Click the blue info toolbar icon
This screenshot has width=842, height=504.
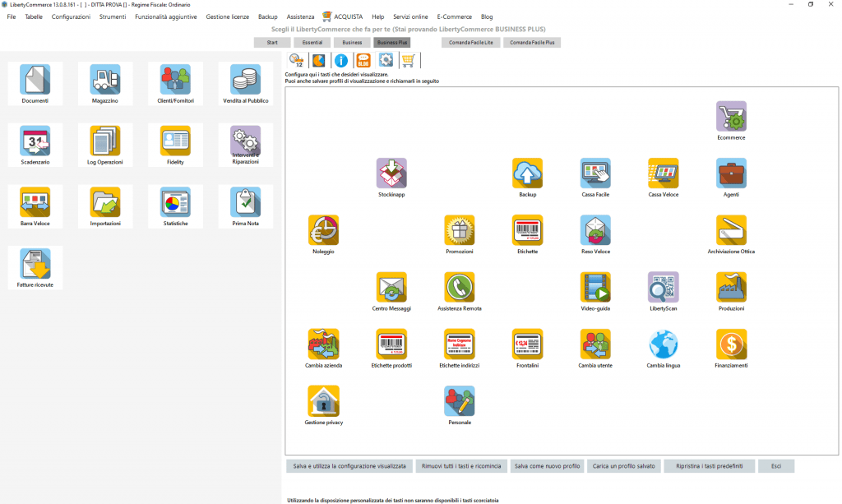point(341,61)
